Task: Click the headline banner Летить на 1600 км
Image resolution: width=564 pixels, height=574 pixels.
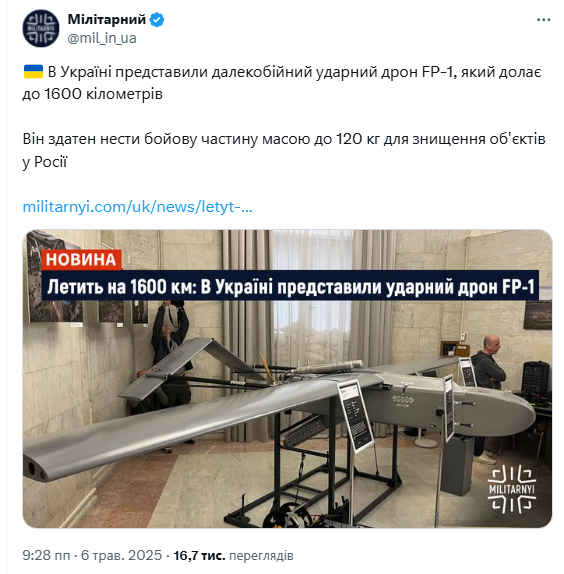Action: click(x=290, y=286)
